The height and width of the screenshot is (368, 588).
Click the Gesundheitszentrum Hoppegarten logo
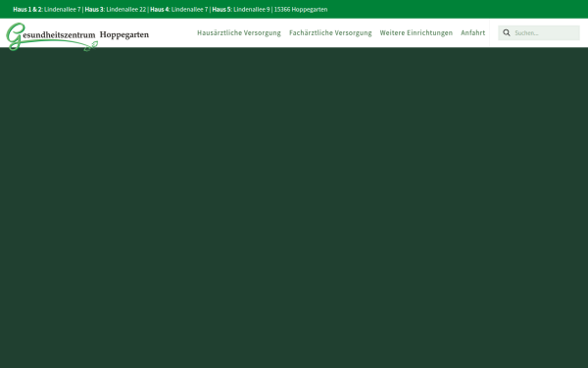(x=77, y=37)
